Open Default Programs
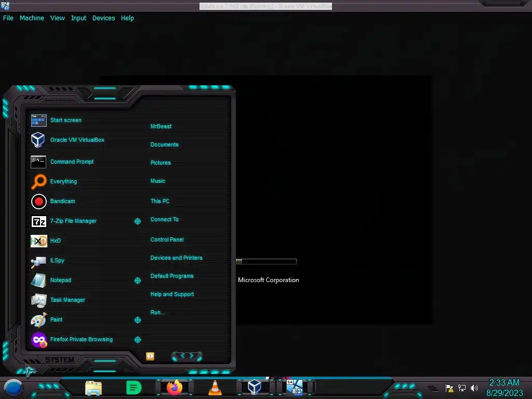 coord(172,276)
